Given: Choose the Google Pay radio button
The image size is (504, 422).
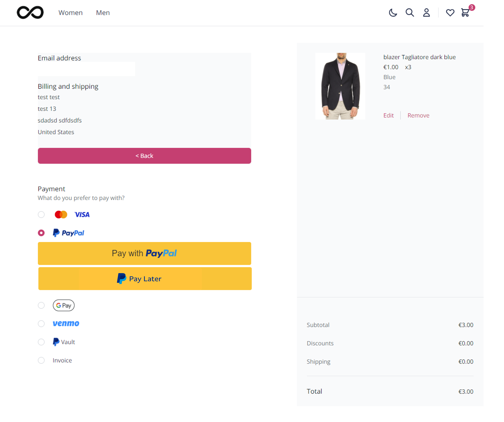Looking at the screenshot, I should click(41, 305).
